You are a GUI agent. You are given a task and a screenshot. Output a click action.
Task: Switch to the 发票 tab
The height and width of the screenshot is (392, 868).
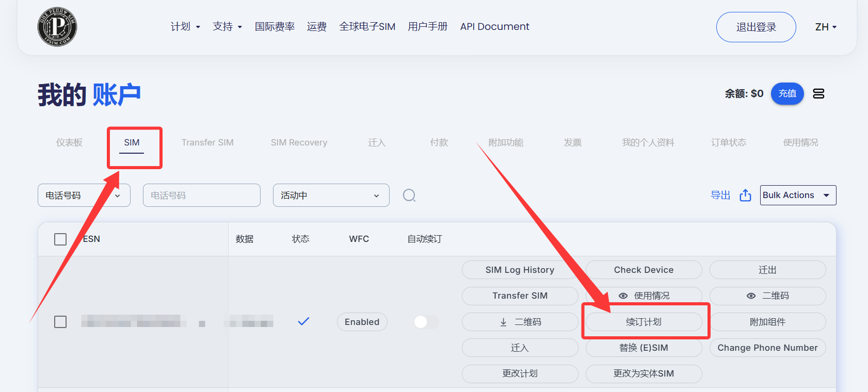tap(572, 142)
